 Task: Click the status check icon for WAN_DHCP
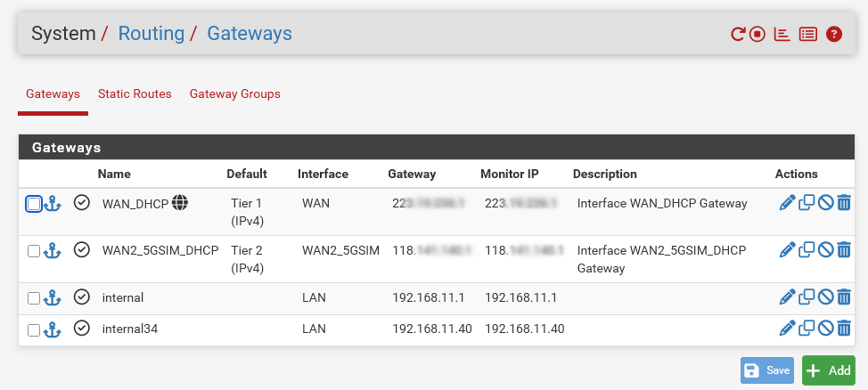pos(82,203)
